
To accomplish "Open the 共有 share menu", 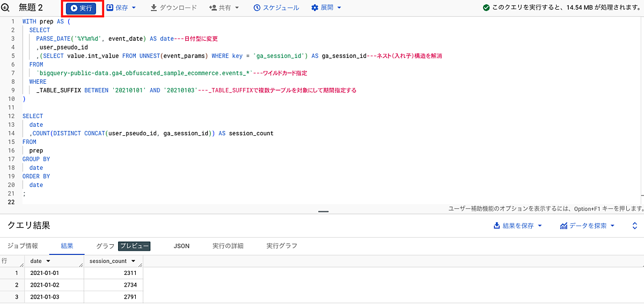I will pyautogui.click(x=224, y=8).
